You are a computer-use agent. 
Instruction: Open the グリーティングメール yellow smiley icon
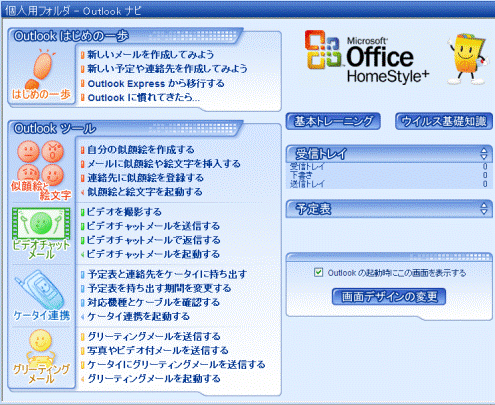pyautogui.click(x=41, y=356)
